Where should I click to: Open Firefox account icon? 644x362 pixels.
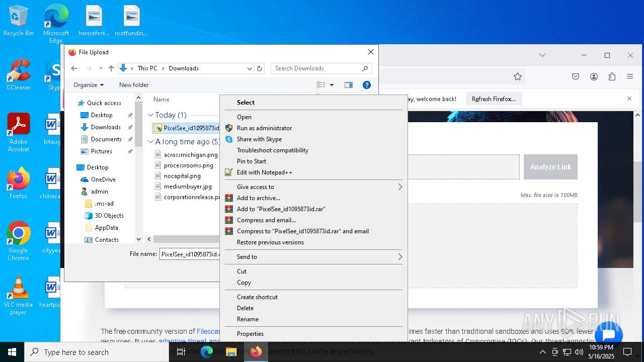[594, 76]
